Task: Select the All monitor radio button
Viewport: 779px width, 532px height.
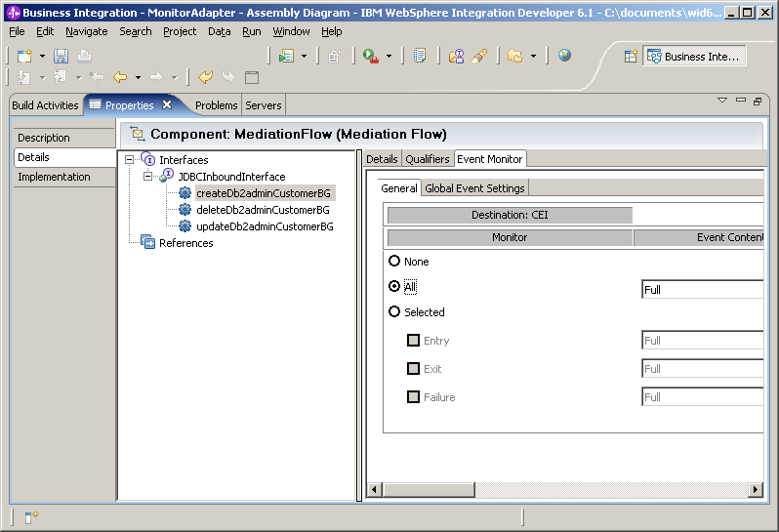Action: [x=394, y=286]
